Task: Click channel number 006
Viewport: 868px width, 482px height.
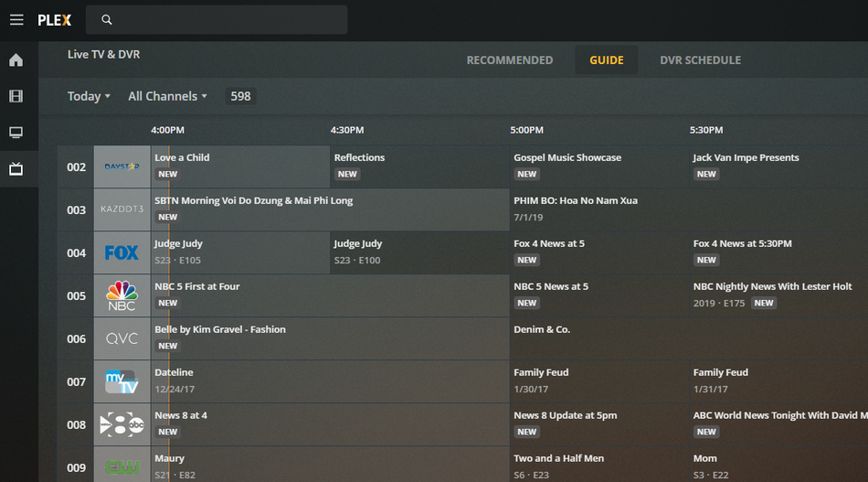Action: pos(76,338)
